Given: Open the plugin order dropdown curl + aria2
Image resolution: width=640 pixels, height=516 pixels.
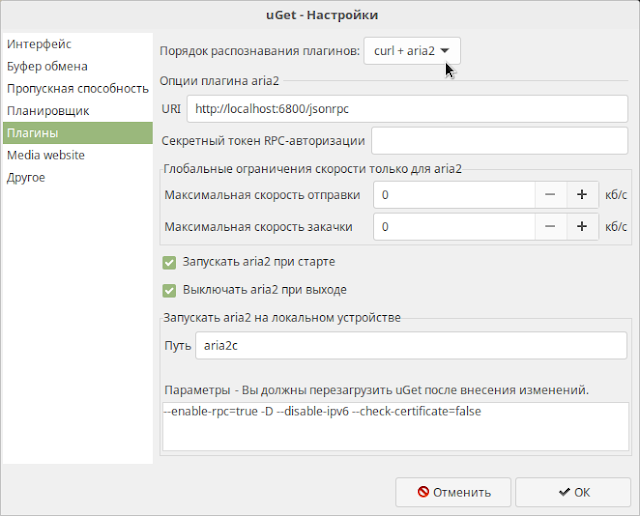Looking at the screenshot, I should click(x=412, y=51).
